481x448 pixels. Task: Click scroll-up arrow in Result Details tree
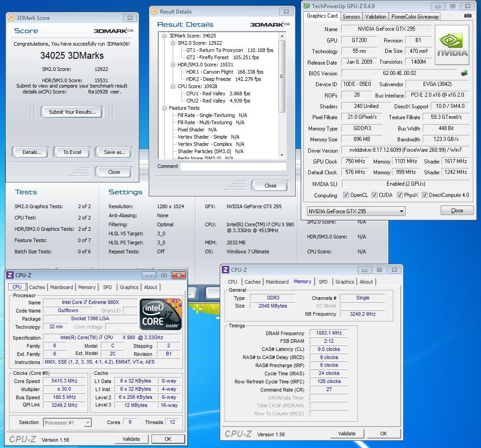point(282,36)
